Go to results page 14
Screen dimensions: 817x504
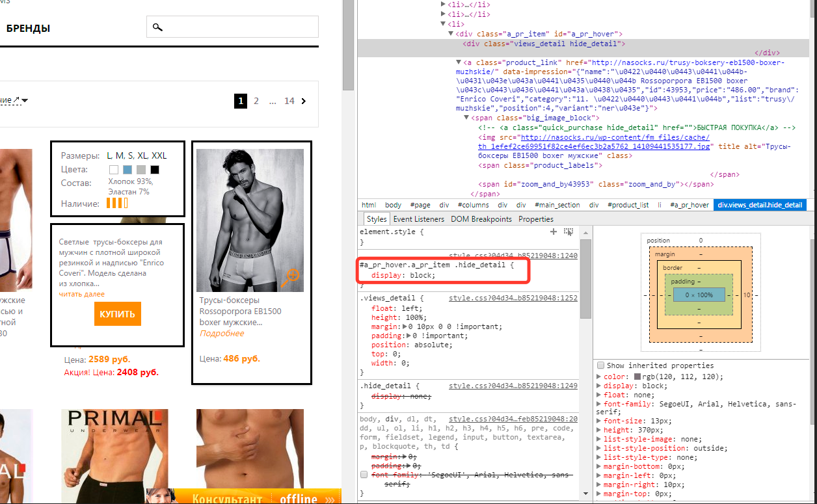(289, 101)
